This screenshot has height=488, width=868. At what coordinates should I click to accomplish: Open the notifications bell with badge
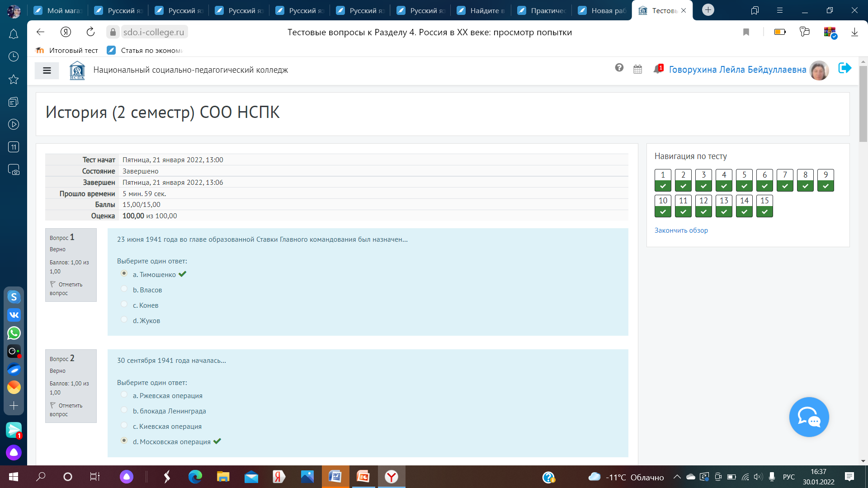tap(658, 69)
